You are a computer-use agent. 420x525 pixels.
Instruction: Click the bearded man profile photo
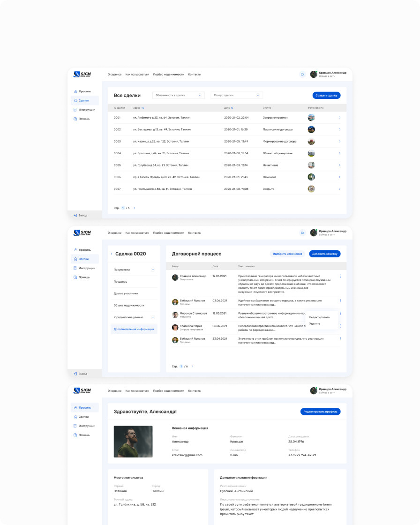133,442
